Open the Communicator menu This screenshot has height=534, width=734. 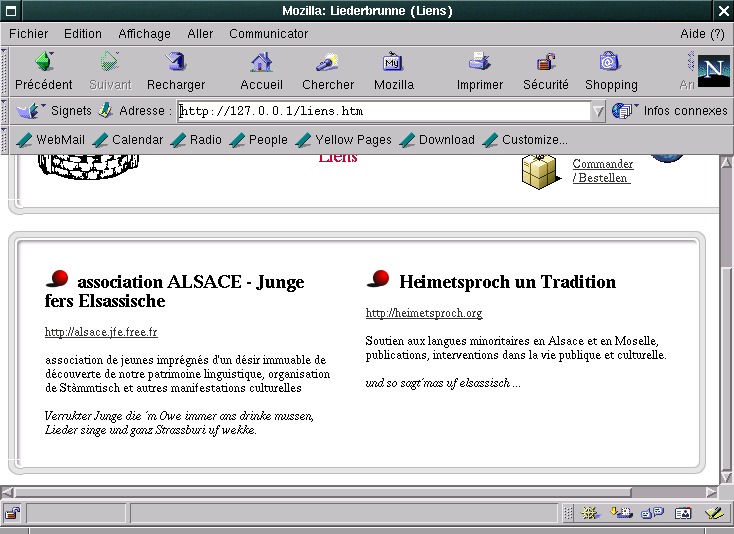pos(268,33)
